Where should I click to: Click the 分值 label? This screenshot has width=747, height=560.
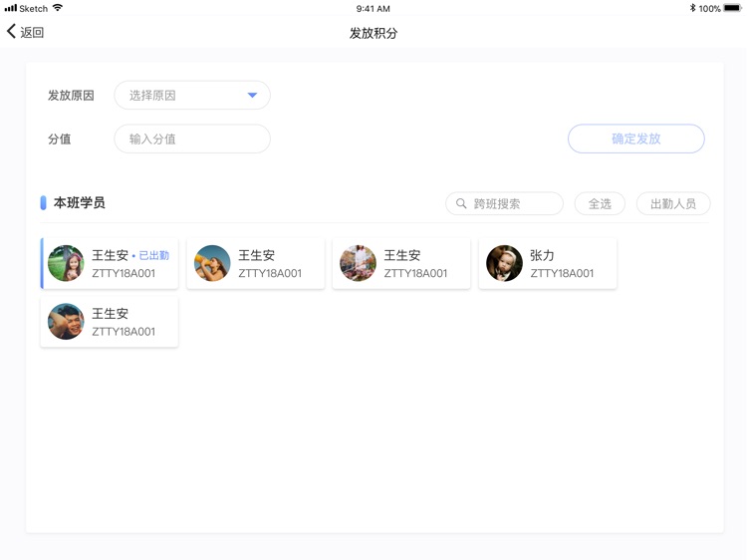pyautogui.click(x=60, y=140)
